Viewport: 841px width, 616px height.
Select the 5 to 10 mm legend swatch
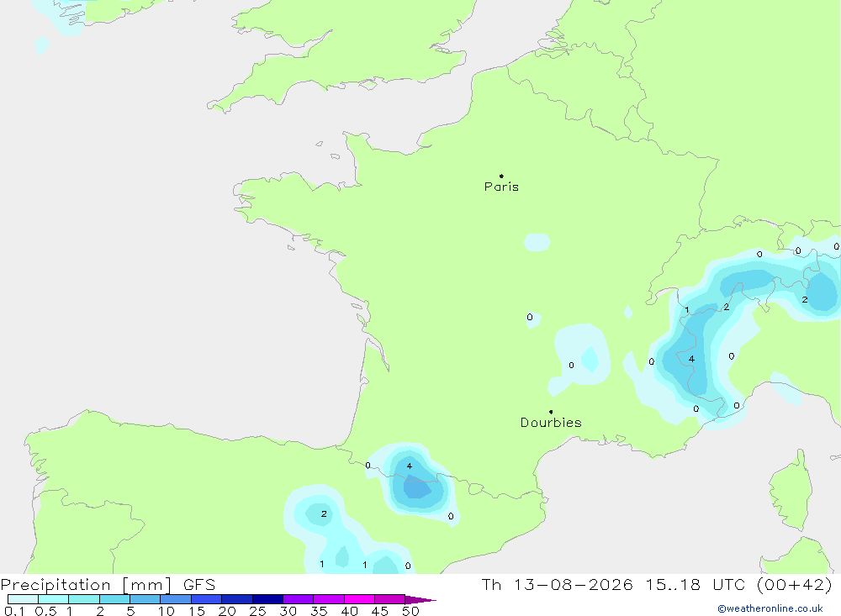tap(145, 599)
